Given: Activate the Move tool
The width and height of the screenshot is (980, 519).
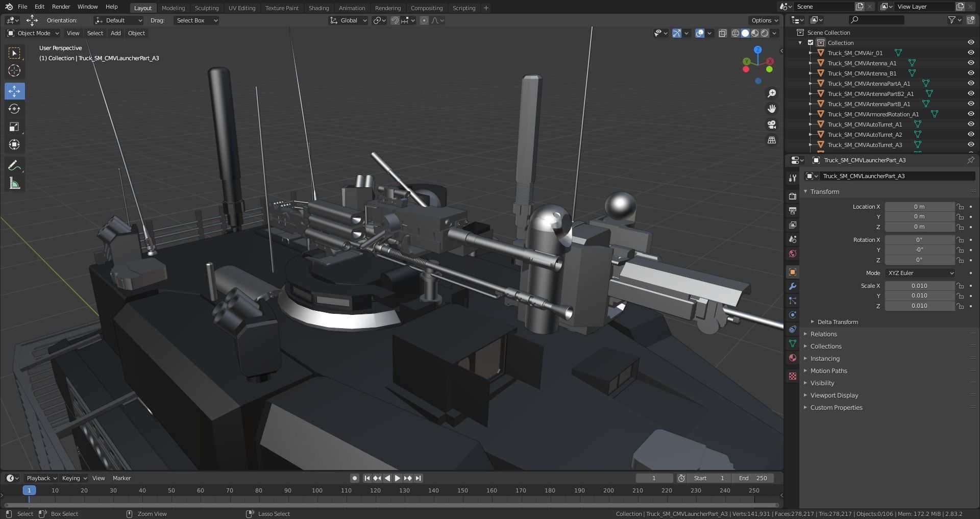Looking at the screenshot, I should [14, 91].
